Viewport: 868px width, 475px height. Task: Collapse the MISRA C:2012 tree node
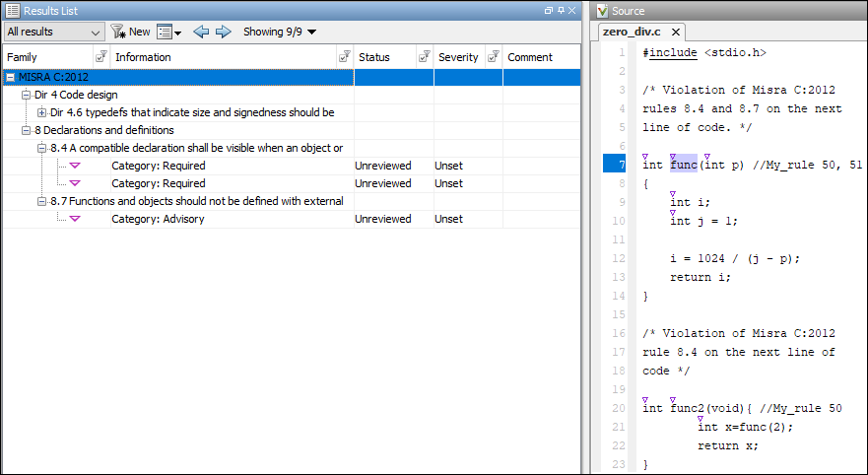10,77
